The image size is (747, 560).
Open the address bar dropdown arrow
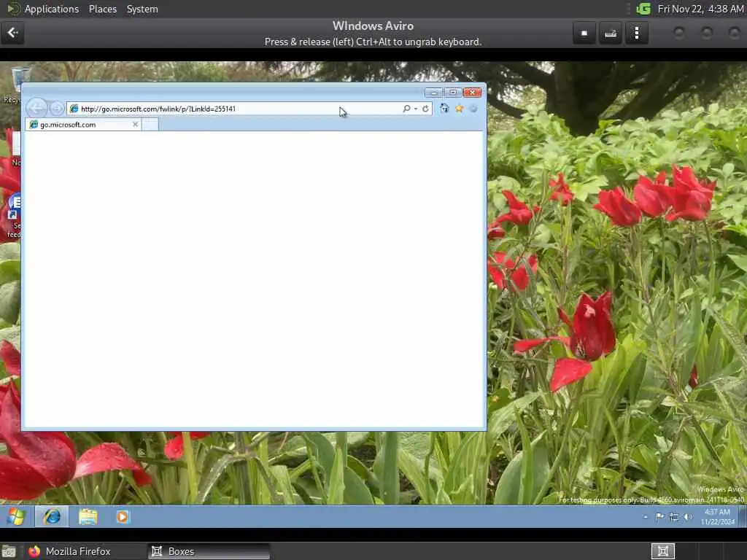click(x=416, y=109)
